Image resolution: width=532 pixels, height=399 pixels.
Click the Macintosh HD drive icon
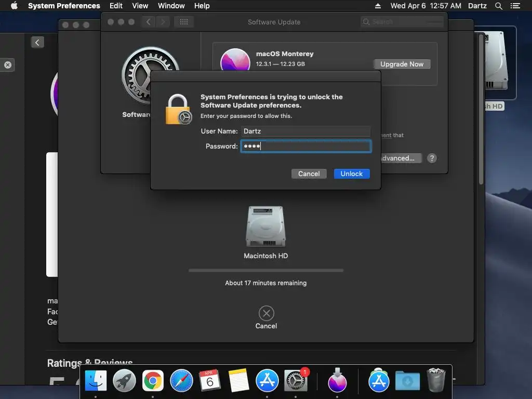click(265, 227)
